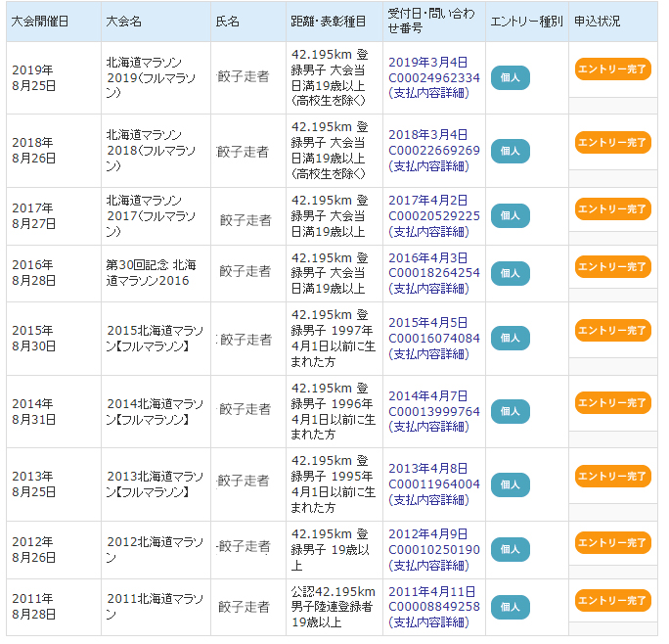Screen dimensions: 669x644
Task: Click 支払内容詳細 for the 2015 entry
Action: tap(428, 354)
